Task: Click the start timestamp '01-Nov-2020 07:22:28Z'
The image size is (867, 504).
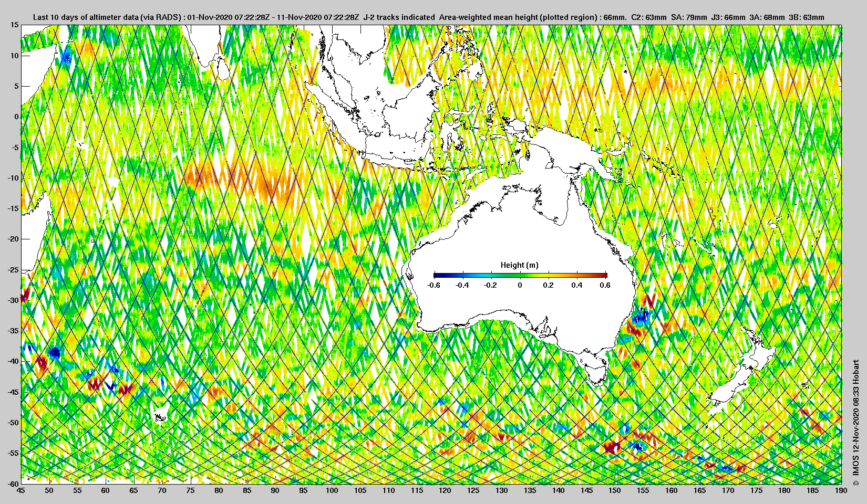Action: click(x=229, y=17)
